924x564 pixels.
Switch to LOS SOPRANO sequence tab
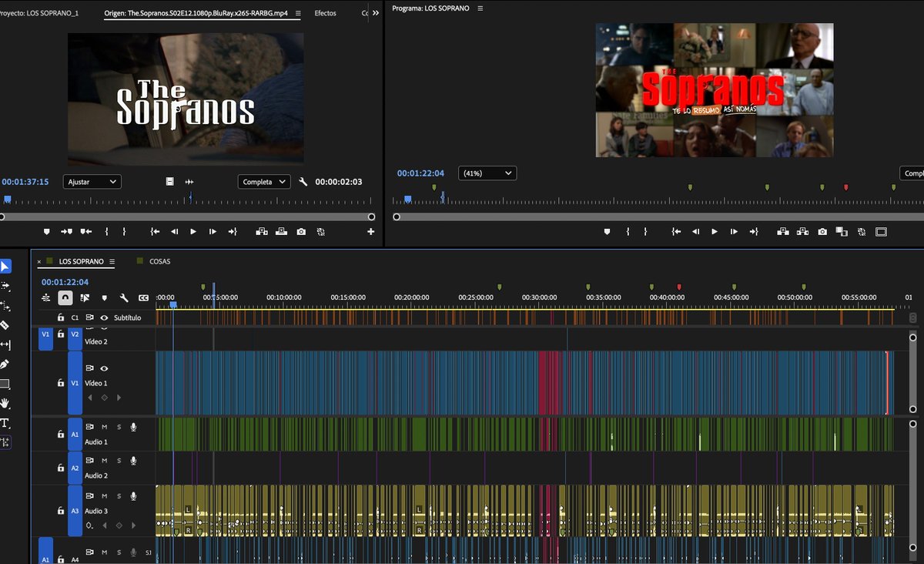(82, 261)
